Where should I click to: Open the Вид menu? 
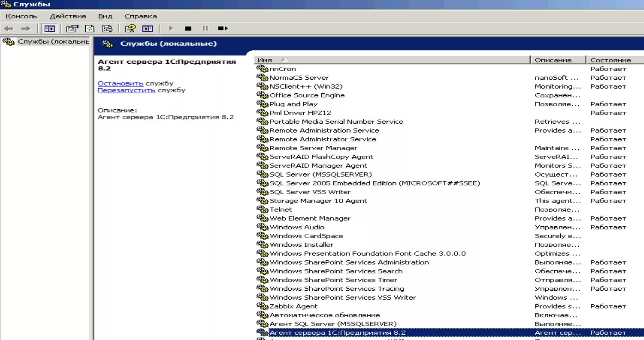(105, 16)
